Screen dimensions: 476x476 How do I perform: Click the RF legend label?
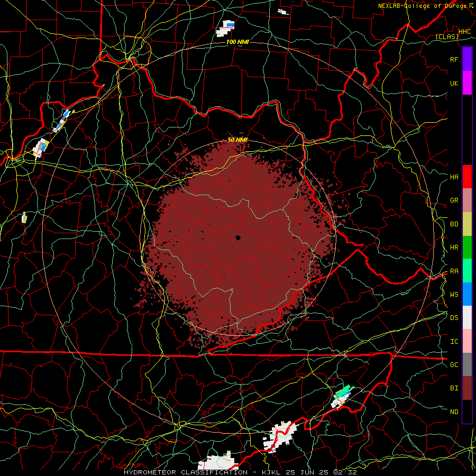(x=454, y=59)
